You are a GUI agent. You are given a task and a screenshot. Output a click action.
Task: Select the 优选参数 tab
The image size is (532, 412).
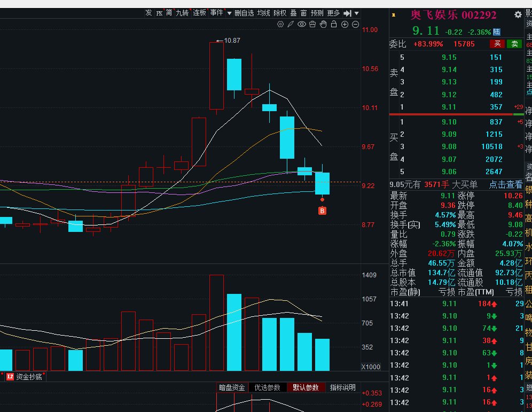(x=268, y=387)
